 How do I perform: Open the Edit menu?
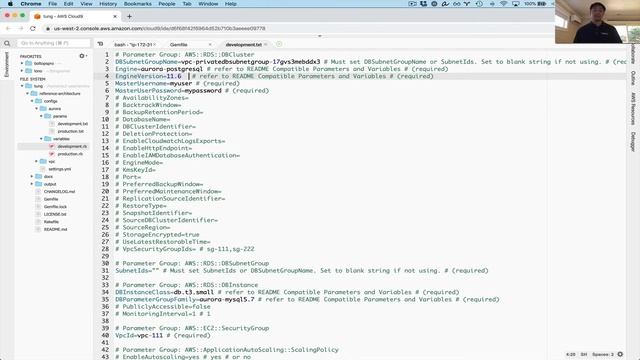pyautogui.click(x=69, y=4)
